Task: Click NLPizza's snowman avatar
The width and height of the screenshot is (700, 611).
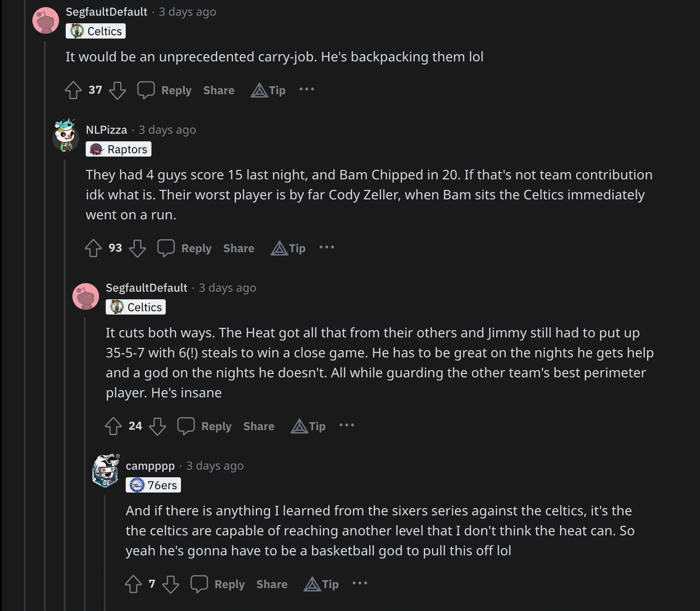Action: 65,135
